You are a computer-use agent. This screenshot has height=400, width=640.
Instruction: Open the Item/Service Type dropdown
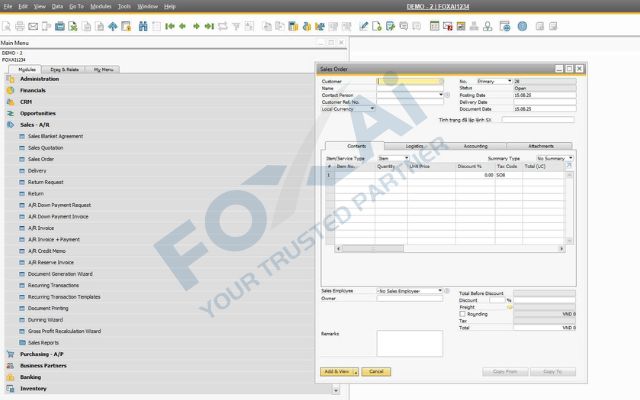[x=406, y=158]
